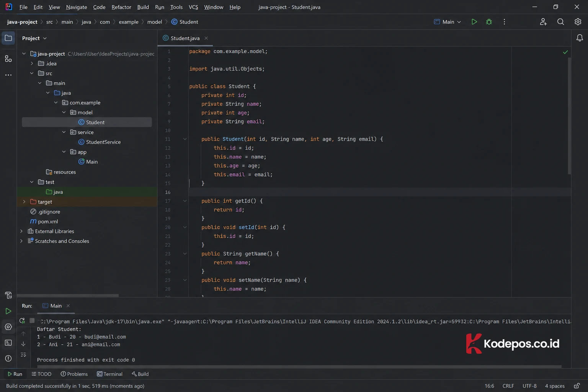Expand the target folder

[x=24, y=202]
